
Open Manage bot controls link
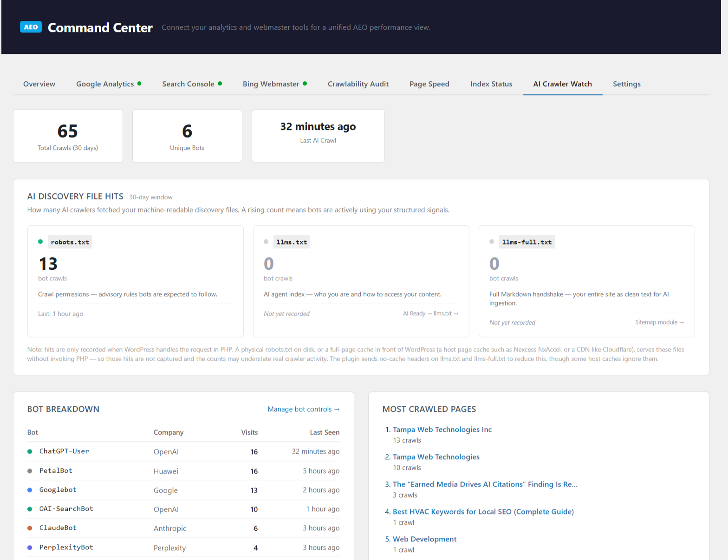[304, 409]
